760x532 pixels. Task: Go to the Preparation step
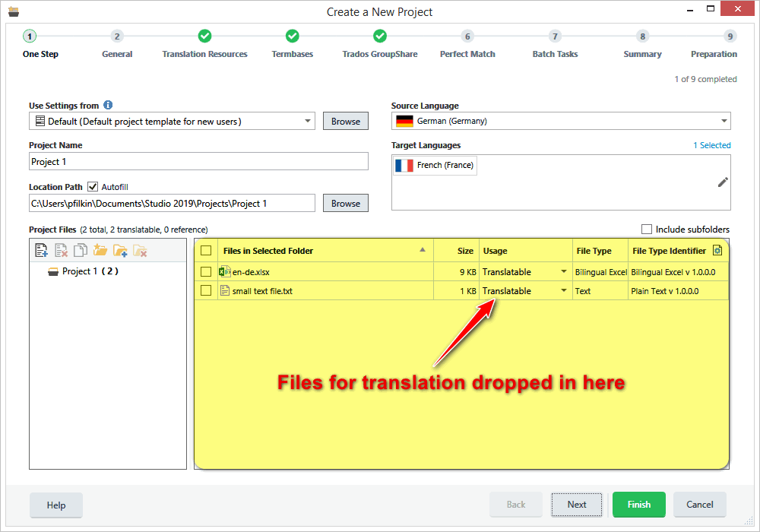pos(714,44)
